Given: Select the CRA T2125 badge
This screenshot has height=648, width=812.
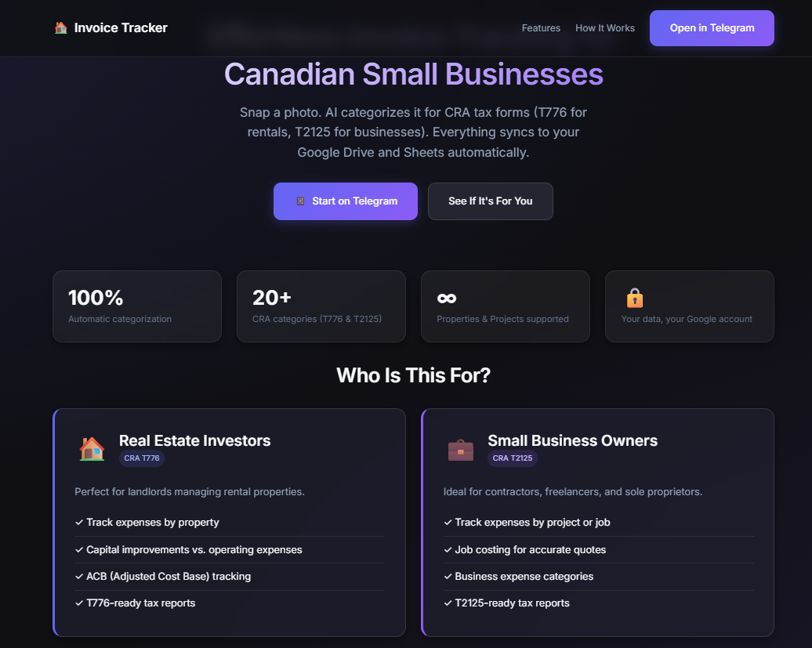Looking at the screenshot, I should point(512,458).
